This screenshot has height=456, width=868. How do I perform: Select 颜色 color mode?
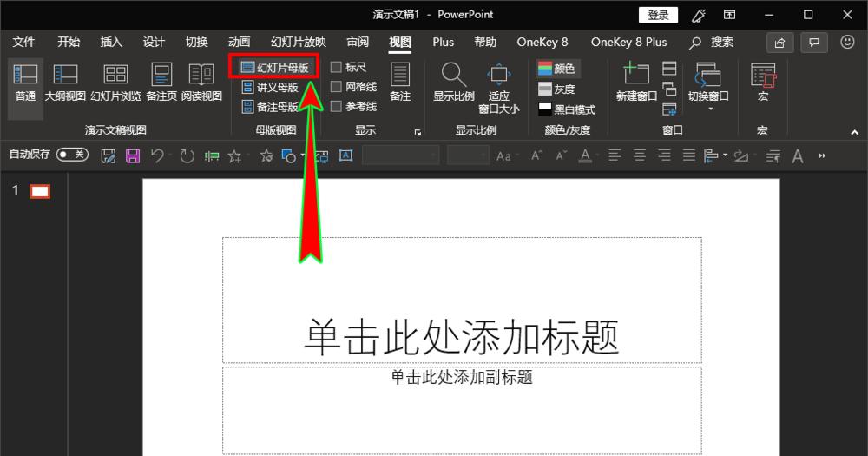(x=557, y=68)
